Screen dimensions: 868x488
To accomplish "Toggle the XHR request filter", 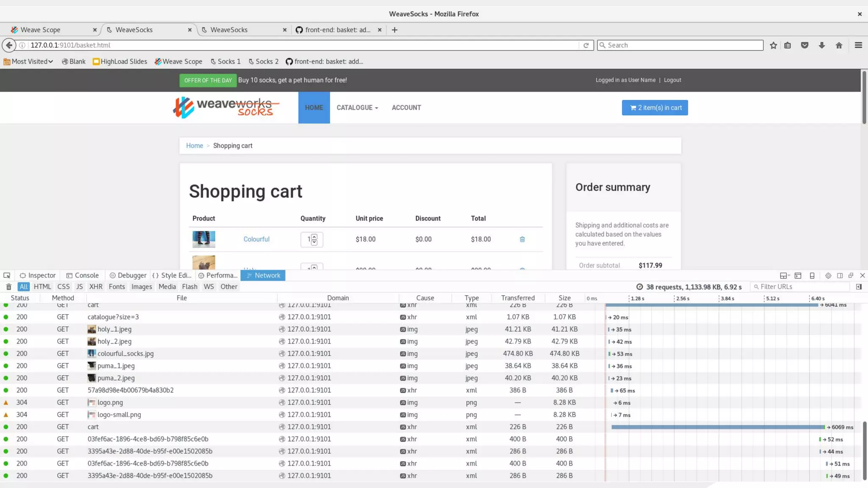I will [x=96, y=287].
